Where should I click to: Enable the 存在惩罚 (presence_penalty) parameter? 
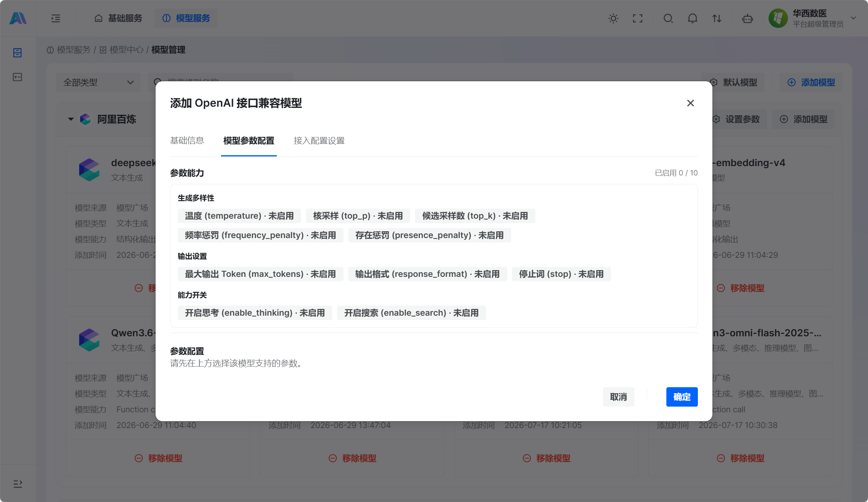tap(430, 235)
